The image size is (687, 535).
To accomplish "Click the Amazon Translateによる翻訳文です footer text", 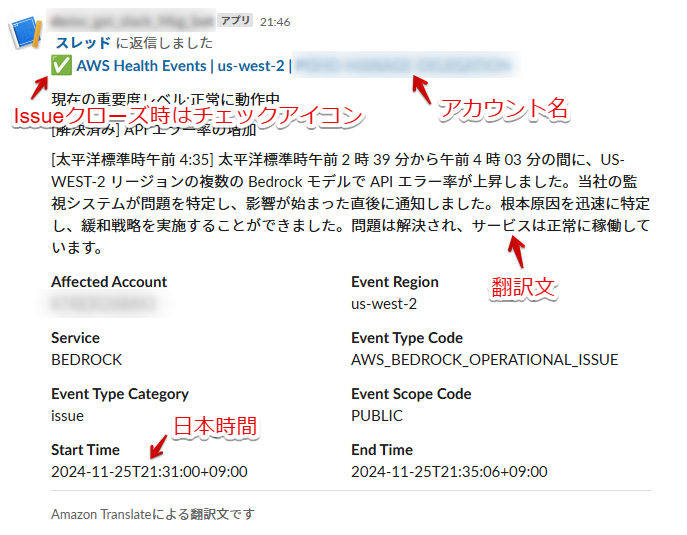I will coord(152,514).
